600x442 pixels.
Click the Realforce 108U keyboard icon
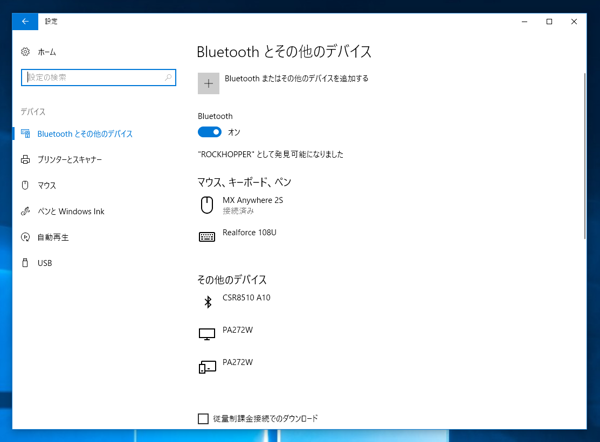click(207, 237)
